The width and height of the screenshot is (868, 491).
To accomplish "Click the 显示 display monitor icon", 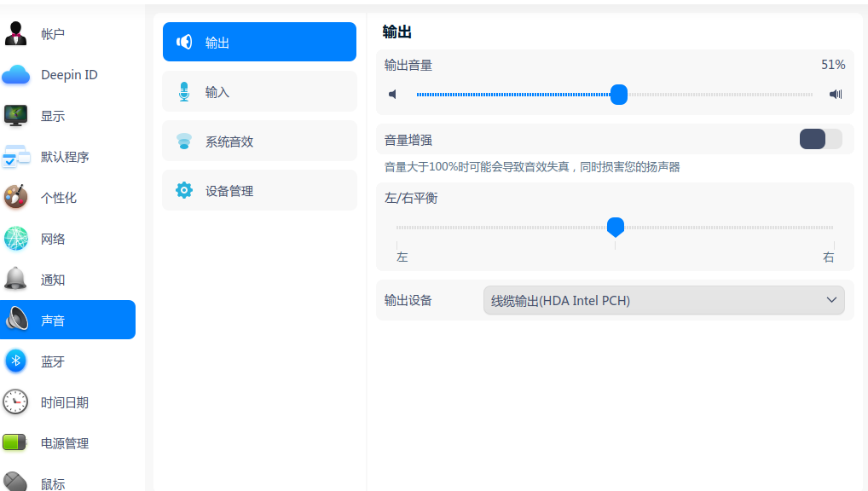I will pyautogui.click(x=16, y=116).
